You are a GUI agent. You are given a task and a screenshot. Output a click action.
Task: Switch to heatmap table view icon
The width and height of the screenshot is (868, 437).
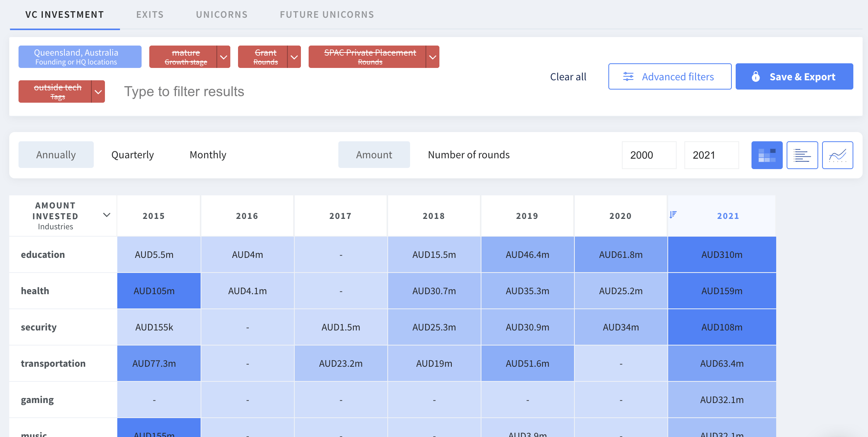click(x=767, y=155)
